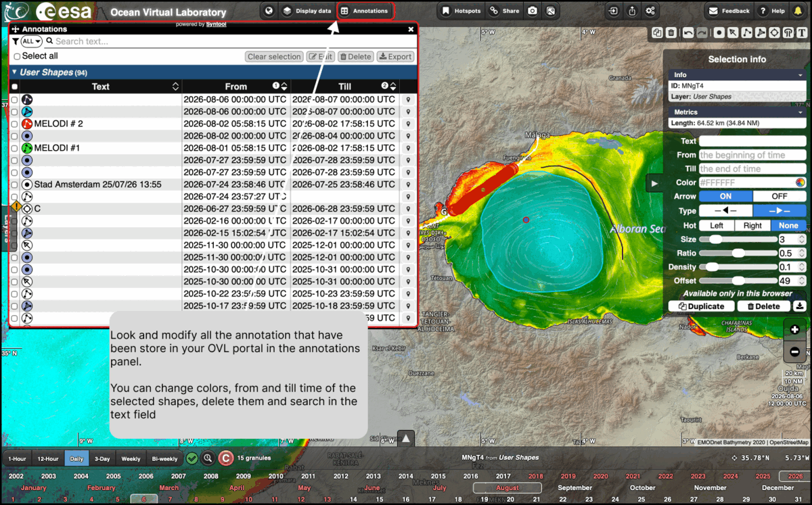The width and height of the screenshot is (812, 505).
Task: Select the 1-Hour time span tab
Action: tap(17, 458)
